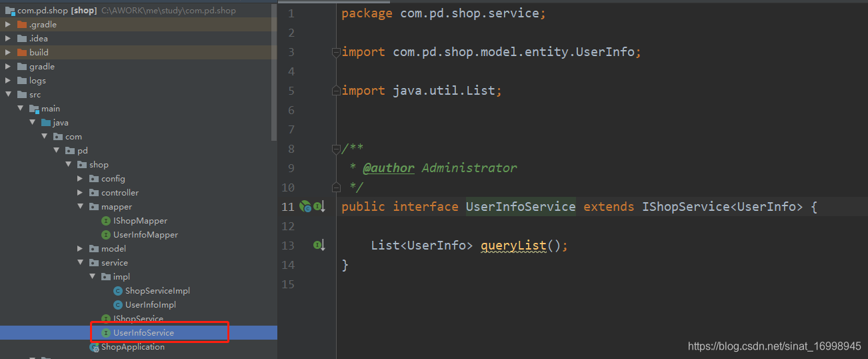The height and width of the screenshot is (359, 868).
Task: Collapse the mapper package arrow
Action: [81, 207]
